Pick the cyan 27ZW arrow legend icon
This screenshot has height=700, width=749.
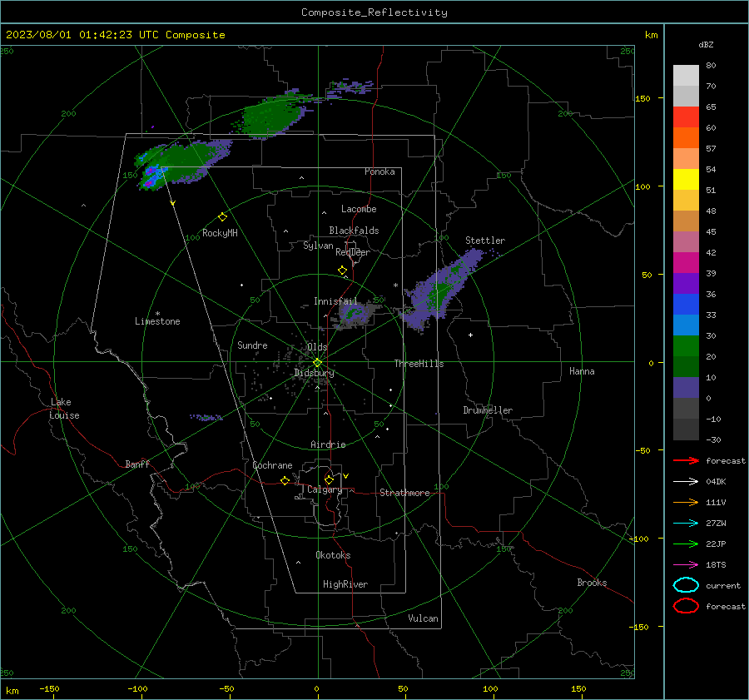click(686, 523)
